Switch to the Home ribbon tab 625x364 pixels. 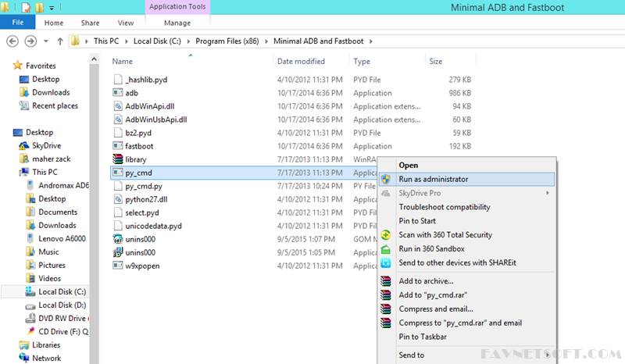54,23
